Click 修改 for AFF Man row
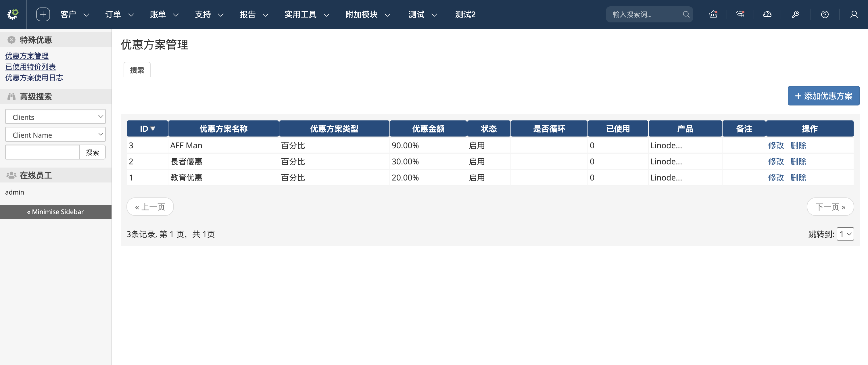Viewport: 868px width, 365px height. [x=776, y=145]
